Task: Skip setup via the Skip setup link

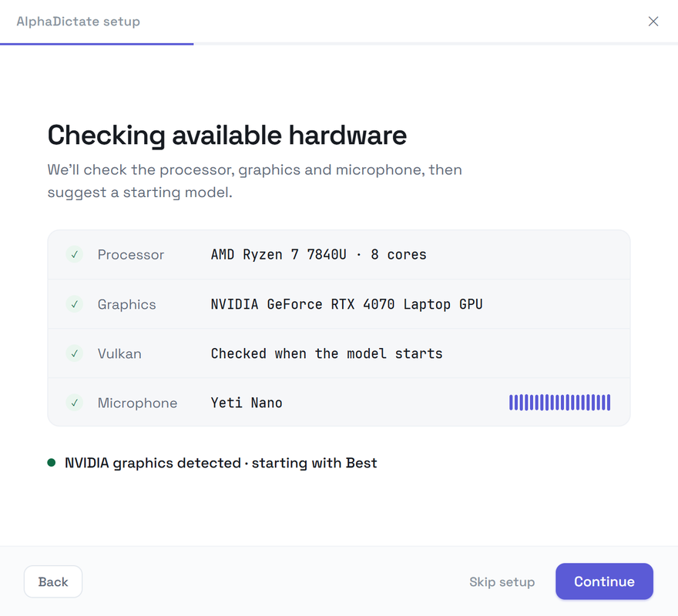Action: [502, 582]
